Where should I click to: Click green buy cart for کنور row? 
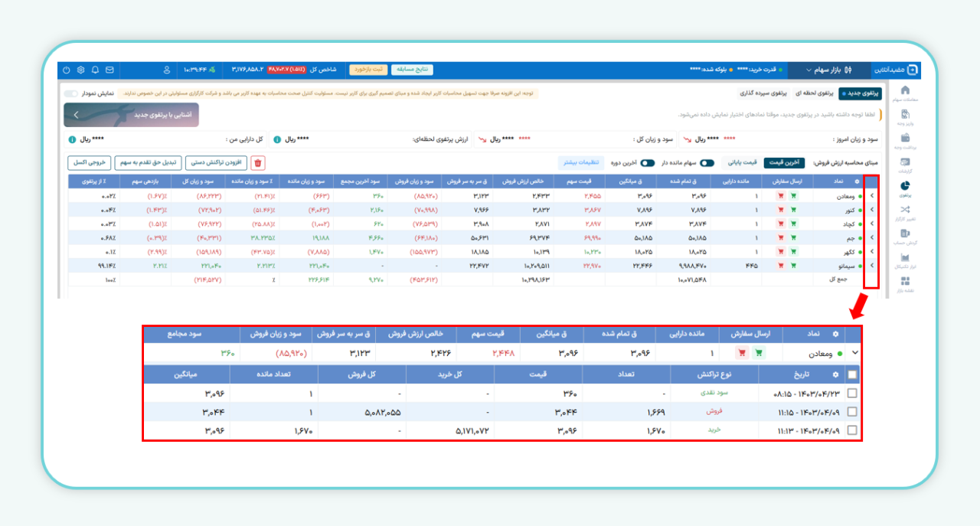[x=792, y=209]
